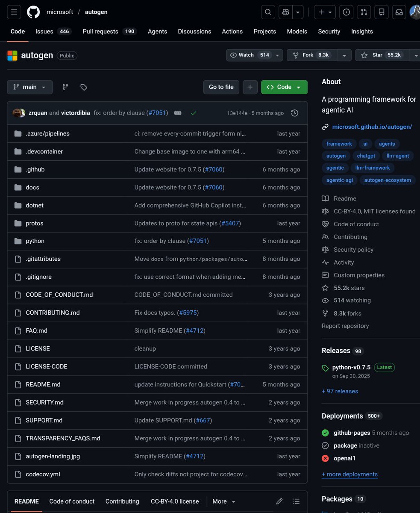Open the Security policy sidebar link
Image resolution: width=420 pixels, height=513 pixels.
(353, 250)
